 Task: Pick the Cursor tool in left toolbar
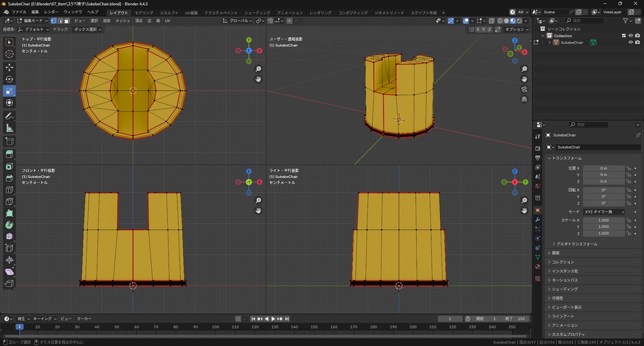[x=9, y=55]
